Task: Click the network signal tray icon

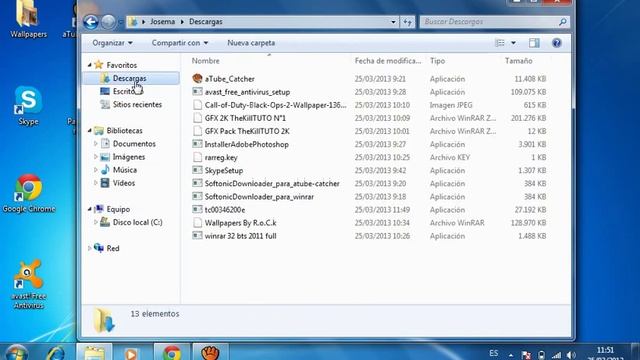Action: [x=556, y=356]
